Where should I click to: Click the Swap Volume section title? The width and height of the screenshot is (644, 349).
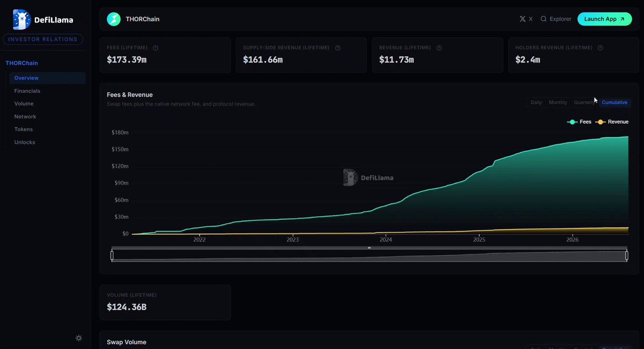click(127, 342)
